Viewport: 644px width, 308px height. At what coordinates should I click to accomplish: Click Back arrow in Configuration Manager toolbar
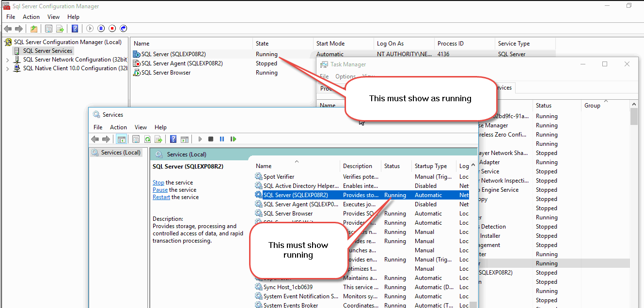point(8,29)
